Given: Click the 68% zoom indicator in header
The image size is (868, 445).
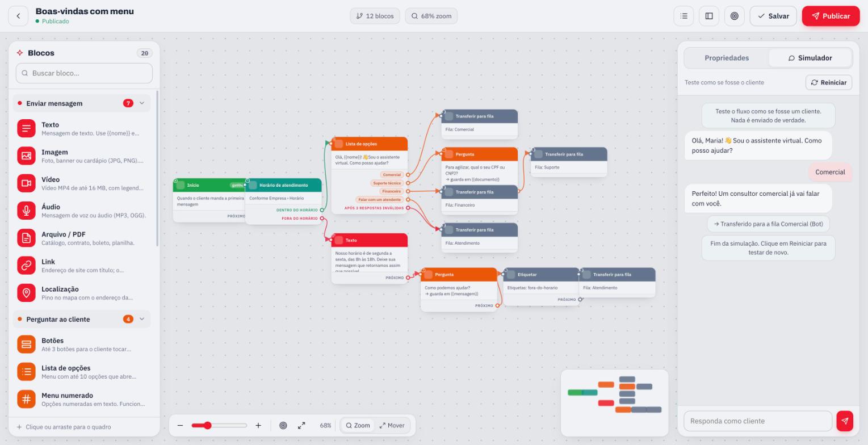Looking at the screenshot, I should [x=432, y=16].
